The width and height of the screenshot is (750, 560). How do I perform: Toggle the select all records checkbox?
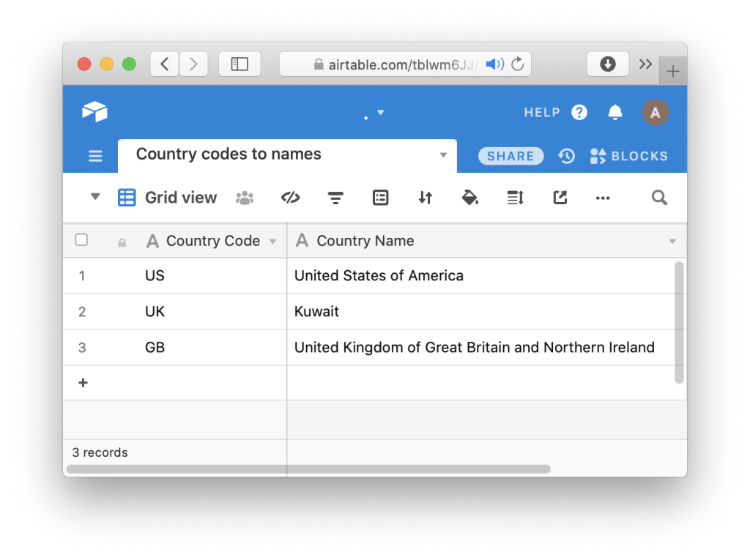click(x=82, y=240)
